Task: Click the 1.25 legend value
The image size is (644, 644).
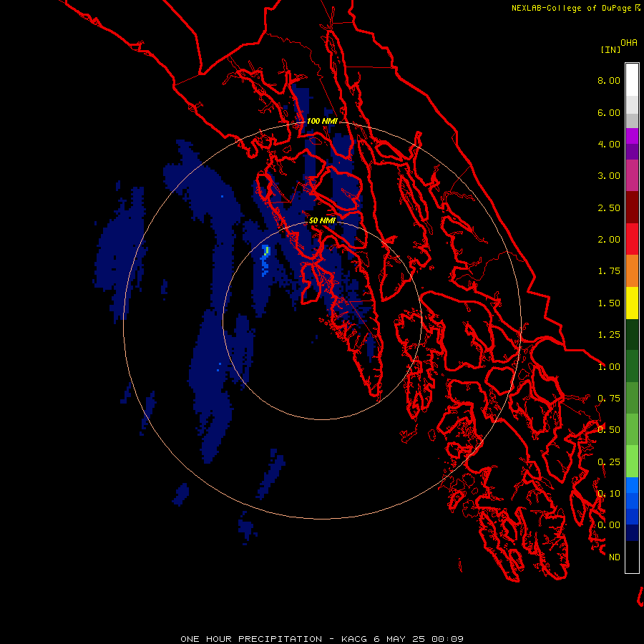Action: [x=609, y=335]
